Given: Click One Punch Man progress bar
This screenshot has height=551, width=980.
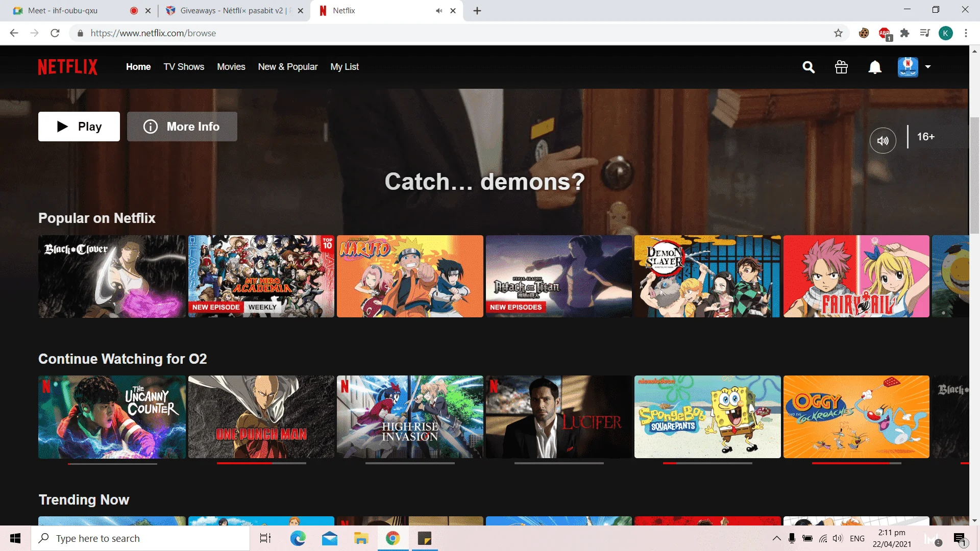Looking at the screenshot, I should click(261, 463).
